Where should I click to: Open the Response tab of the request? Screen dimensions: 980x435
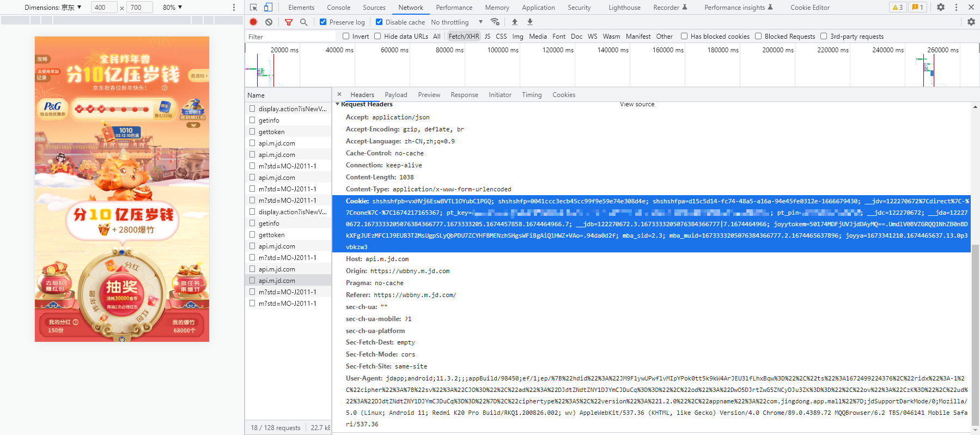(464, 94)
